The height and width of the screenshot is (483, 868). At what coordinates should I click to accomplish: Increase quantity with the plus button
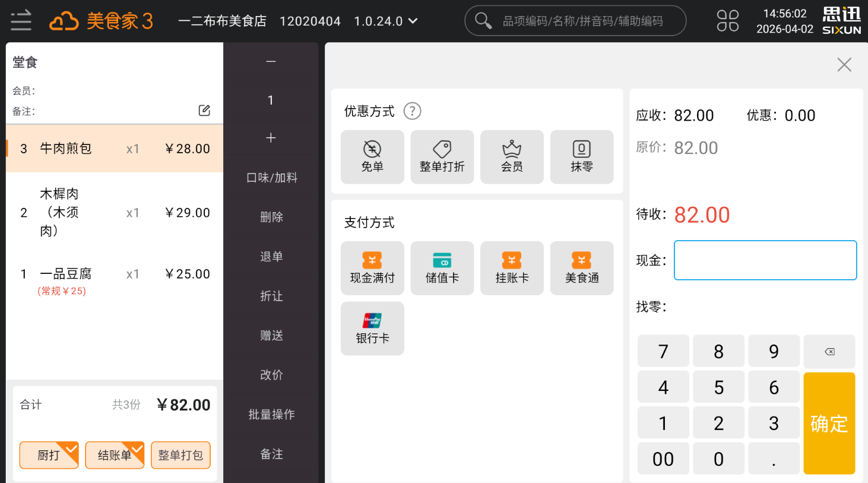pos(271,138)
